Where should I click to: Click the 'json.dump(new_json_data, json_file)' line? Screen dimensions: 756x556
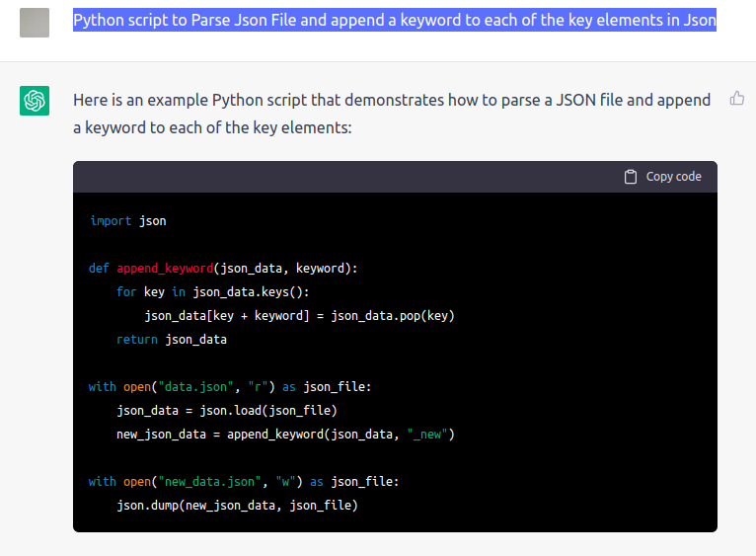(237, 506)
